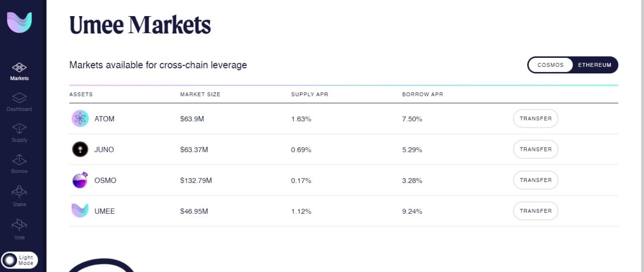Click the UMEE token icon

[80, 211]
